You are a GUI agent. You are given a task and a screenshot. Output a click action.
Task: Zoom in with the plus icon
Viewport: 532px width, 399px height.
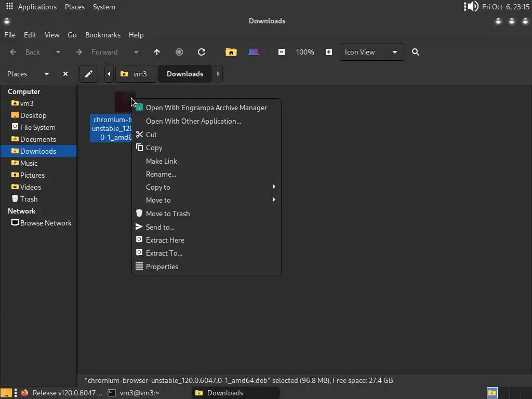[329, 52]
